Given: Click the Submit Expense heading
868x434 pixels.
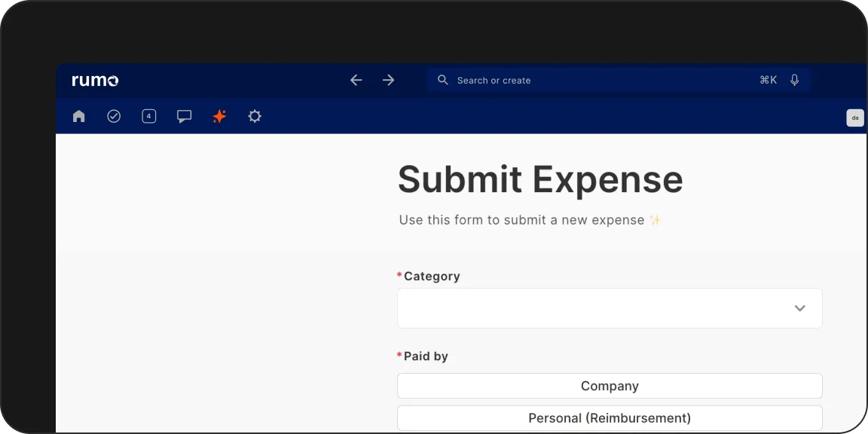Looking at the screenshot, I should pos(540,179).
